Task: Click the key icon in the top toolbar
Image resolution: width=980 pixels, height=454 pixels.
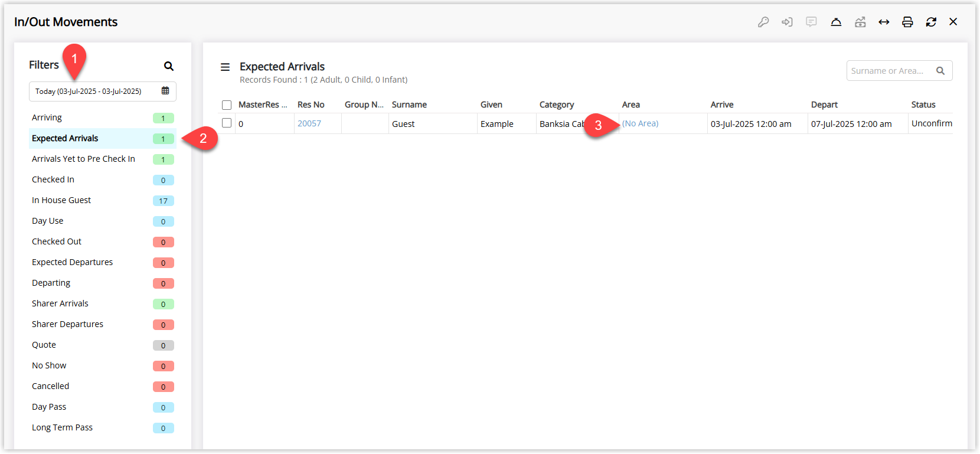Action: click(x=763, y=22)
